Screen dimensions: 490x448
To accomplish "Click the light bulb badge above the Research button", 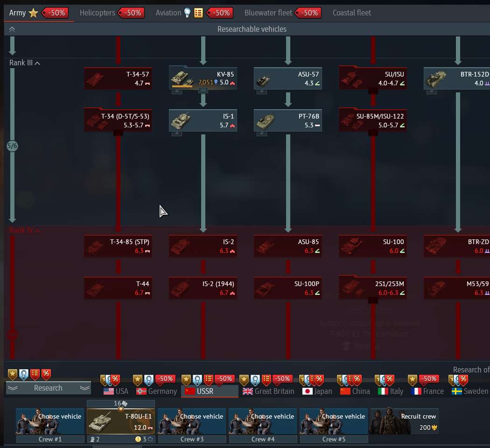I will click(x=24, y=374).
